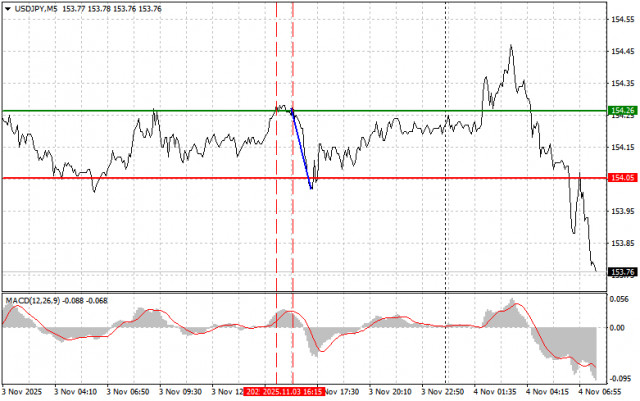
Task: Select the 3 Nov 2025 time label
Action: pos(22,392)
